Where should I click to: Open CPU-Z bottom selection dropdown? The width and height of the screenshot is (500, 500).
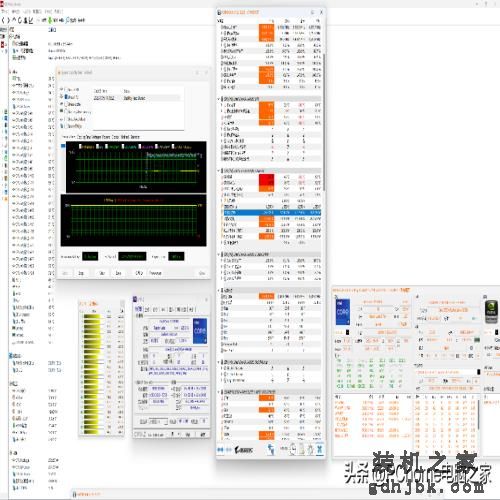159,422
